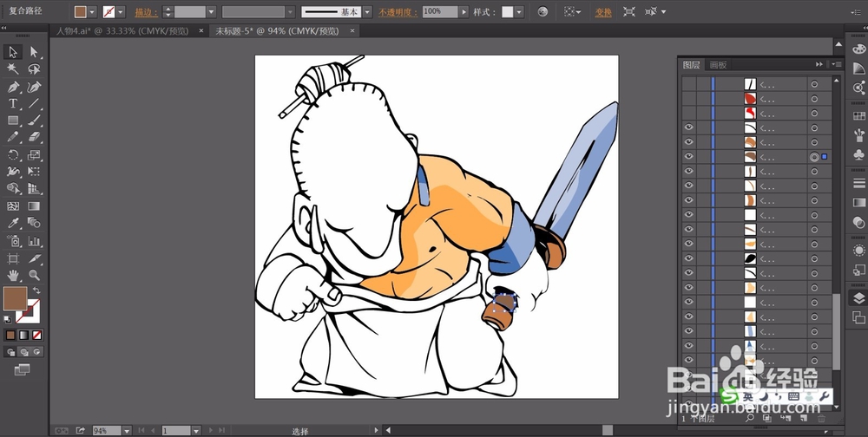This screenshot has height=437, width=868.
Task: Select the Rotate tool
Action: tap(13, 155)
